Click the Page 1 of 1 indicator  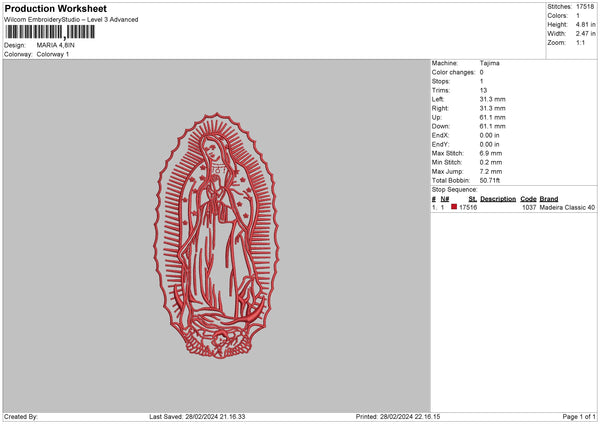(579, 417)
